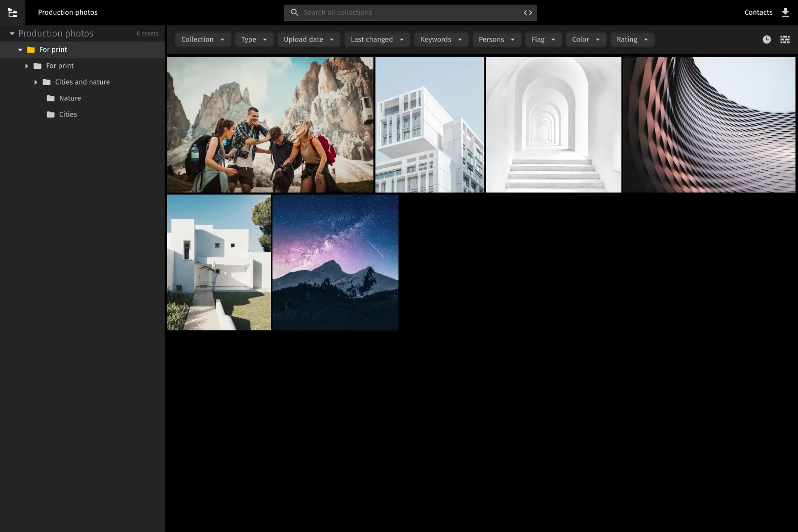Open the Milky Way mountain photo
Image resolution: width=798 pixels, height=532 pixels.
(x=335, y=262)
